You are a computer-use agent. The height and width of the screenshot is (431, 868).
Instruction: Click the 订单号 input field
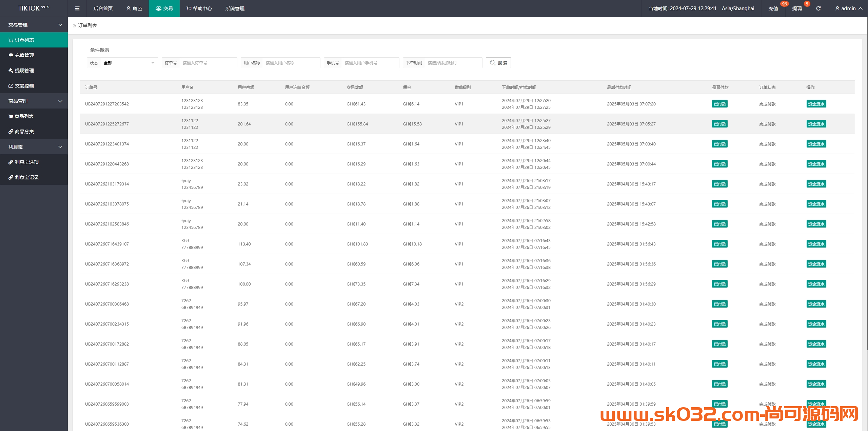coord(208,63)
